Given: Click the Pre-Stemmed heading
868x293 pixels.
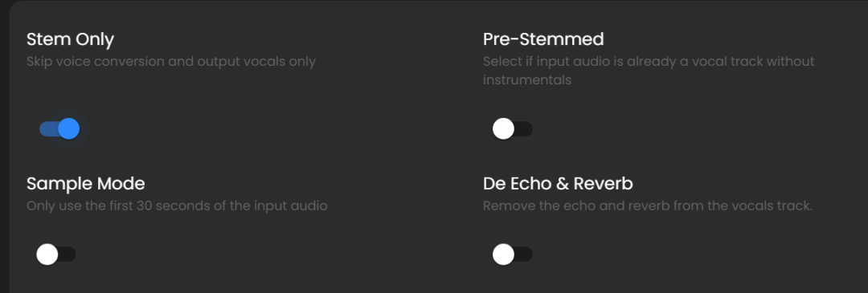Looking at the screenshot, I should coord(543,39).
